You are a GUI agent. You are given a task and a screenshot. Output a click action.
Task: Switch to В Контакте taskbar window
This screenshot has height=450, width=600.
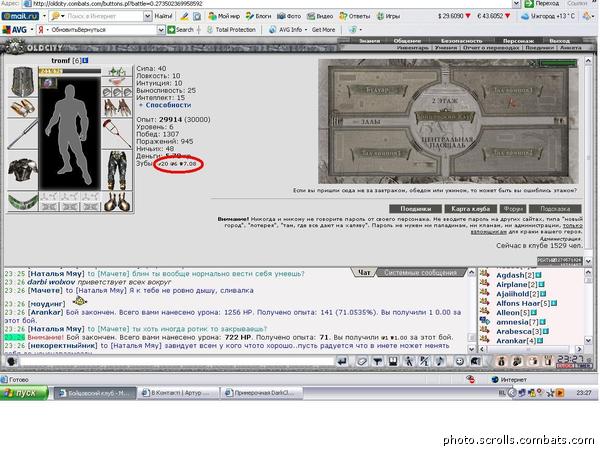(x=178, y=393)
